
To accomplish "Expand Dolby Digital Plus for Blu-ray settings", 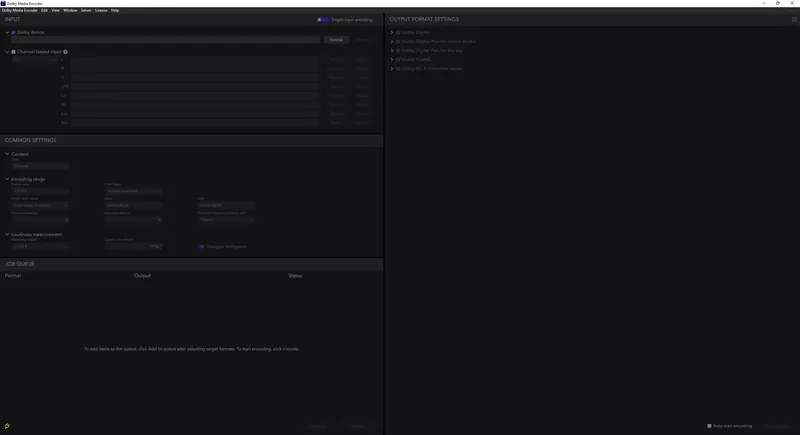I will click(392, 50).
